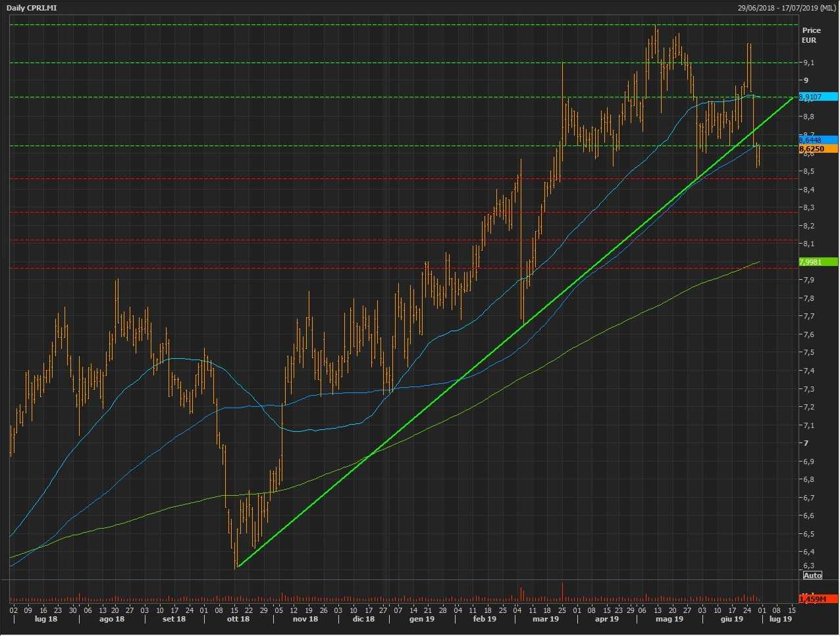Select the blue 8,6448 price tag

tap(818, 140)
